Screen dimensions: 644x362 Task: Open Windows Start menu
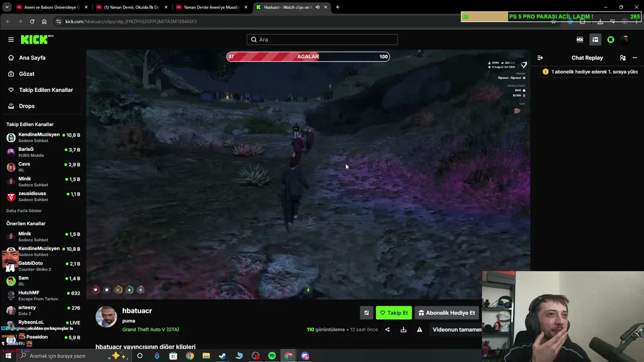click(8, 356)
